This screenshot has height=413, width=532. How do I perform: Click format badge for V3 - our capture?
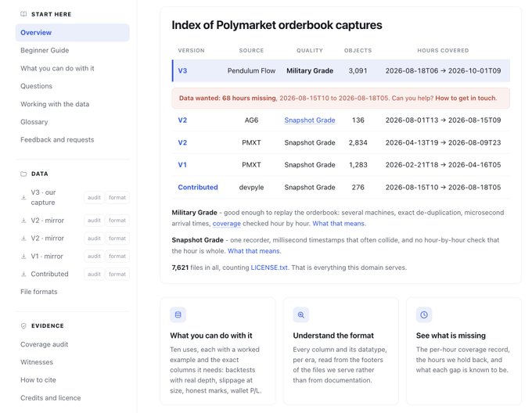(x=117, y=197)
